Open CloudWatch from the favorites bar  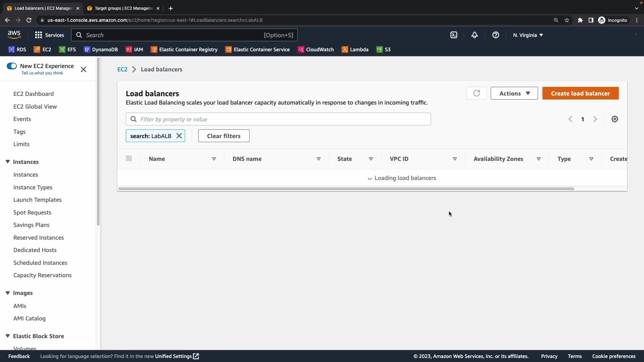[x=316, y=50]
